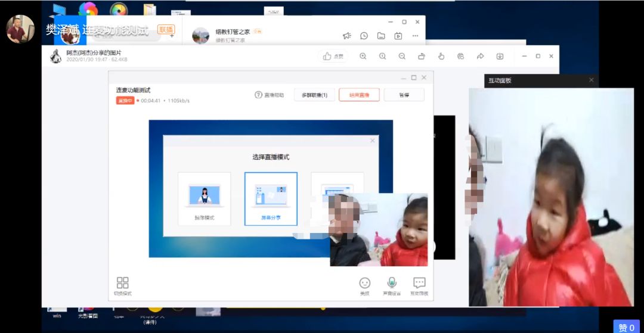
Task: Open 声音设置 microphone settings icon
Action: (392, 287)
